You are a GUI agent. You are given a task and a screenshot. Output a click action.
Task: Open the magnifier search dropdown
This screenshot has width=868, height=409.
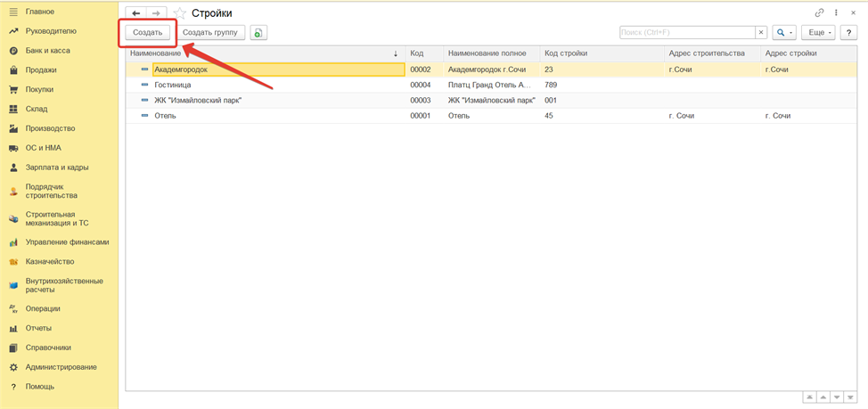pos(784,33)
